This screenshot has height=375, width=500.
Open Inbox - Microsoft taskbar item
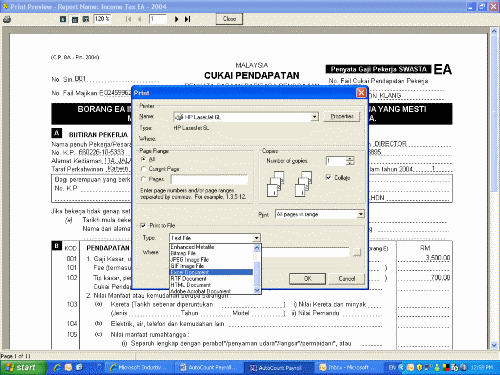347,368
